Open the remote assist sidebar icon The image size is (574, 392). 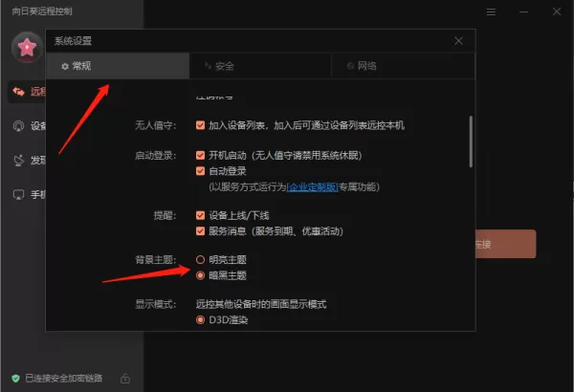[18, 92]
